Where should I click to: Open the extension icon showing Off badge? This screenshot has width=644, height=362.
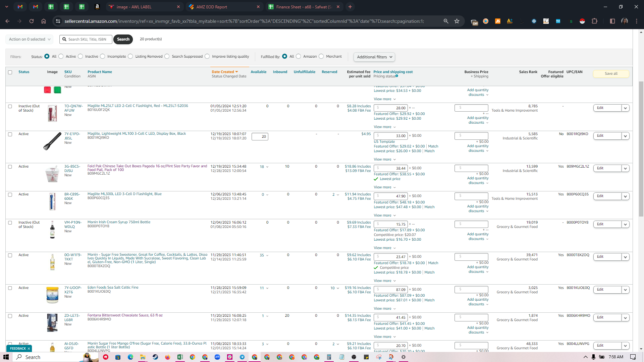coord(474,22)
